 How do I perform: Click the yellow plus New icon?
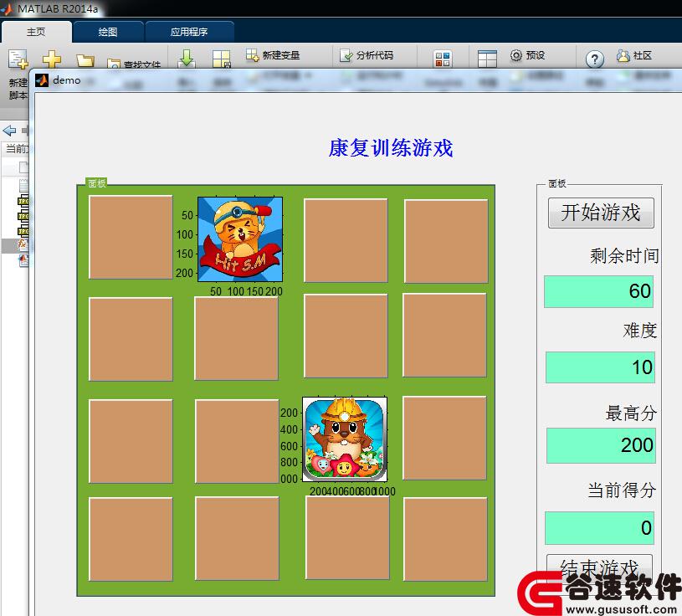(52, 59)
